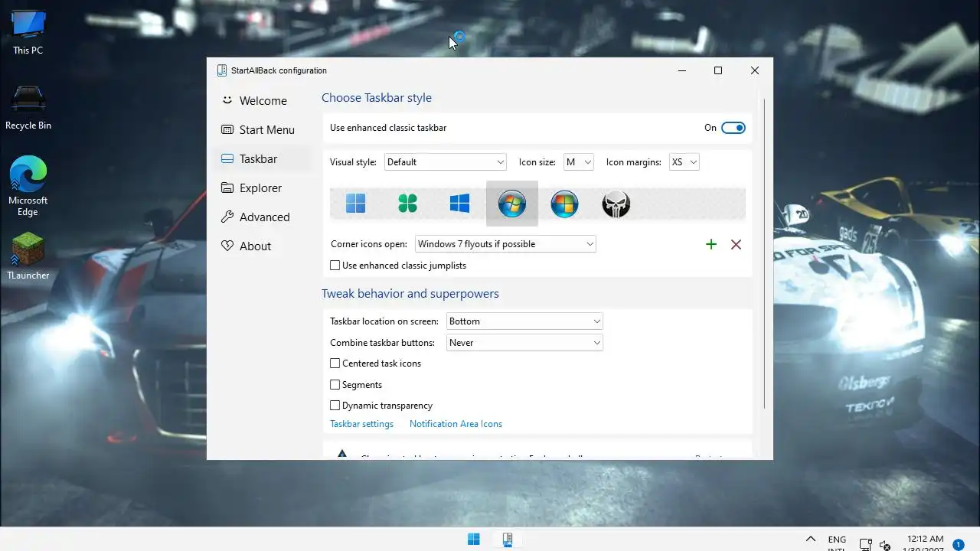Add a custom start icon with green plus
Image resolution: width=980 pixels, height=551 pixels.
click(711, 244)
